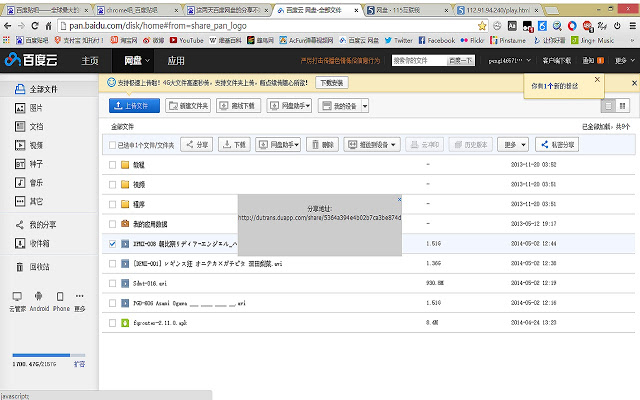Tick the checkbox of the third folder row
The image size is (640, 400).
pyautogui.click(x=113, y=204)
